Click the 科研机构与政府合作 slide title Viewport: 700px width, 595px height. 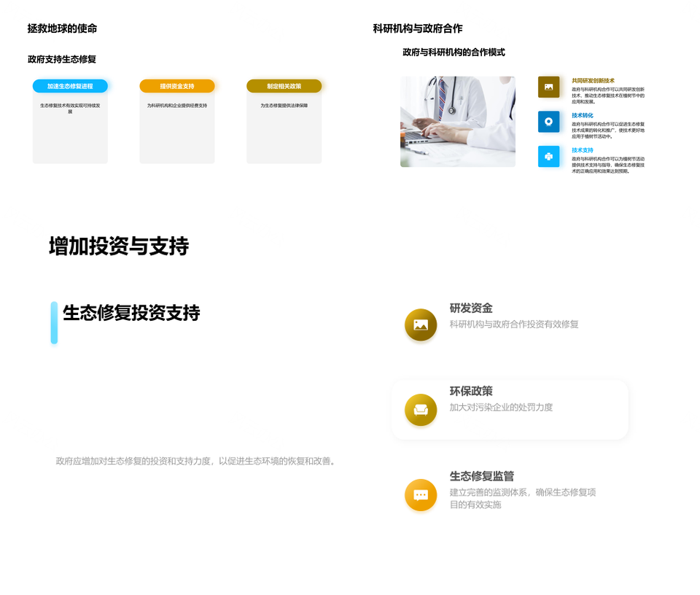point(417,28)
